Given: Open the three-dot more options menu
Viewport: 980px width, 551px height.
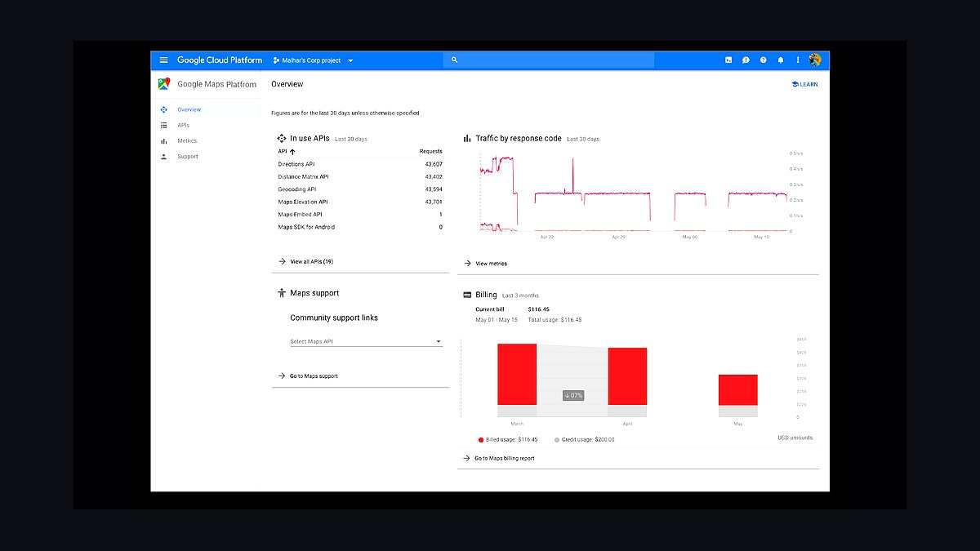Looking at the screenshot, I should 798,60.
